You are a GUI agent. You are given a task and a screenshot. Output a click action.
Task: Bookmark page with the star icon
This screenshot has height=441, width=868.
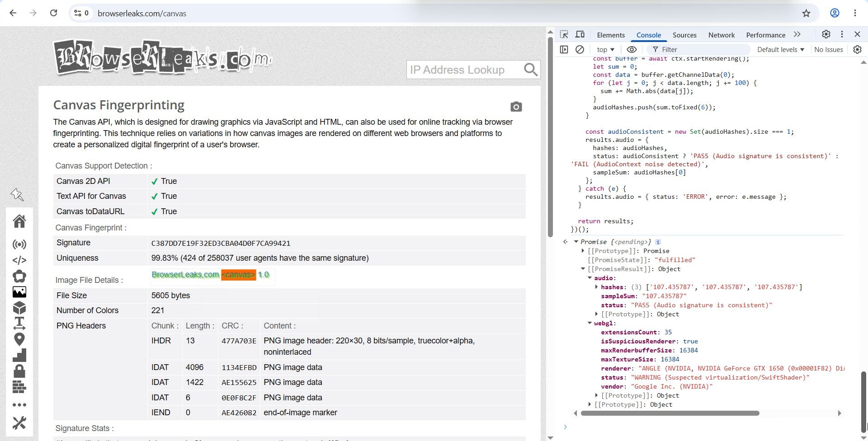[806, 13]
